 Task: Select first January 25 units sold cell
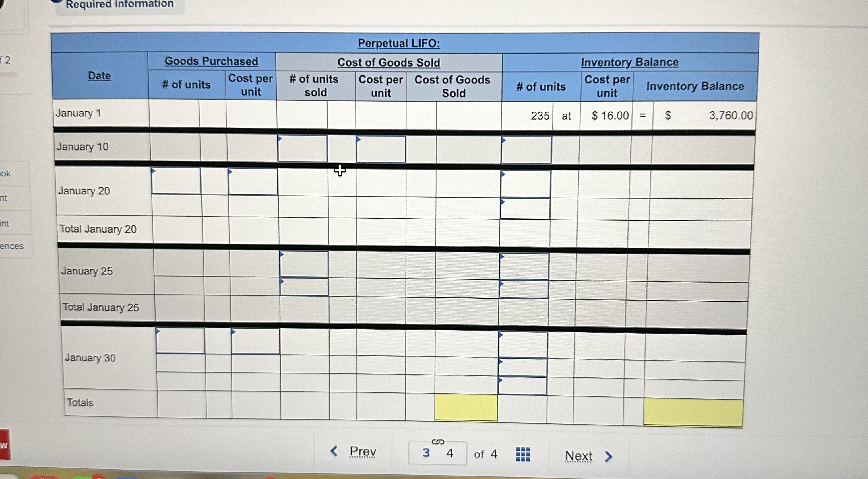tap(304, 264)
